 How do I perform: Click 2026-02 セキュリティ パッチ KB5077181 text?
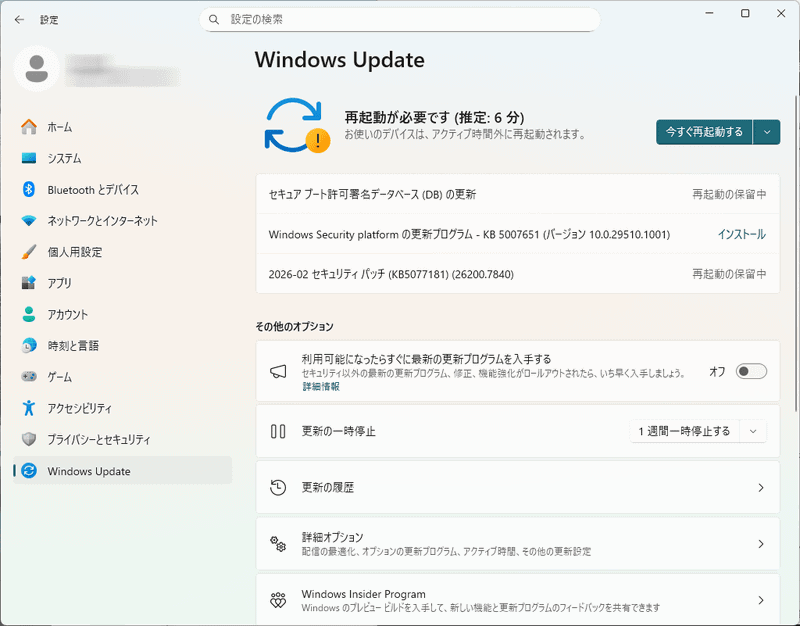[x=391, y=274]
